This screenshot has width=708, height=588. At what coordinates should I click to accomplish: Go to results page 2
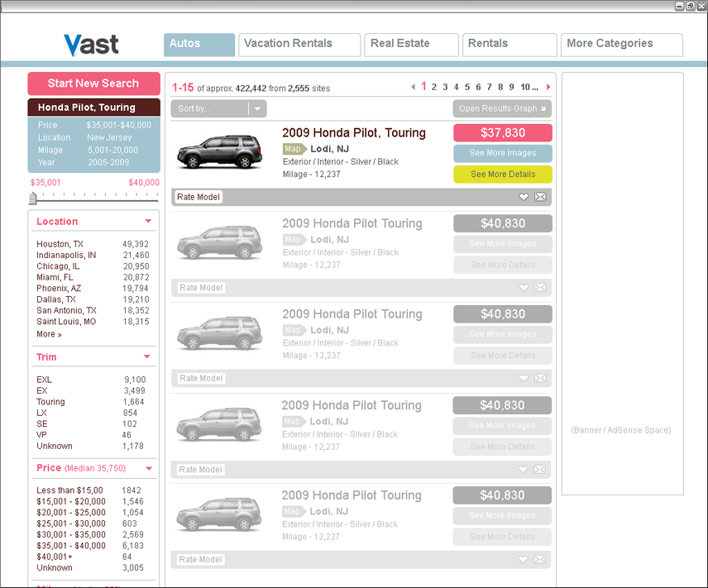pyautogui.click(x=434, y=87)
